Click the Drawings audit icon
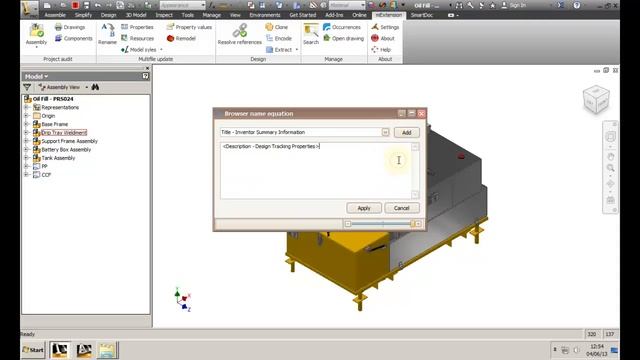Viewport: 640px width, 360px height. coord(58,27)
